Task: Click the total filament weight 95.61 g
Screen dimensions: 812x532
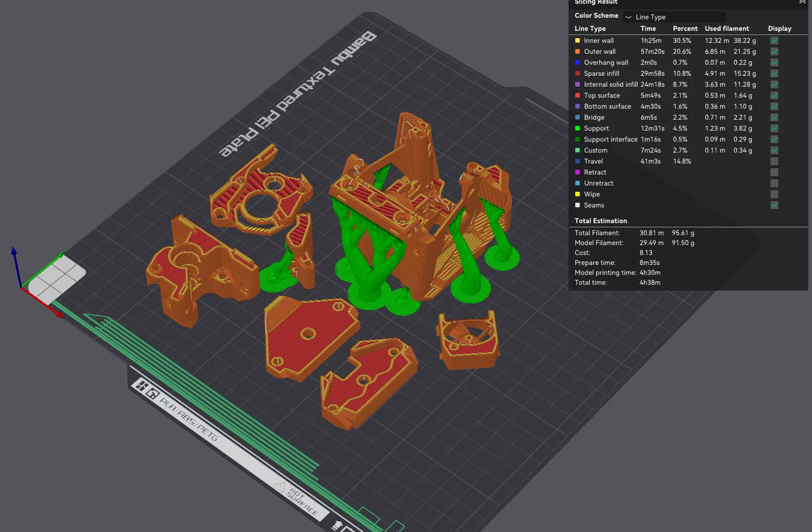Action: pos(683,233)
